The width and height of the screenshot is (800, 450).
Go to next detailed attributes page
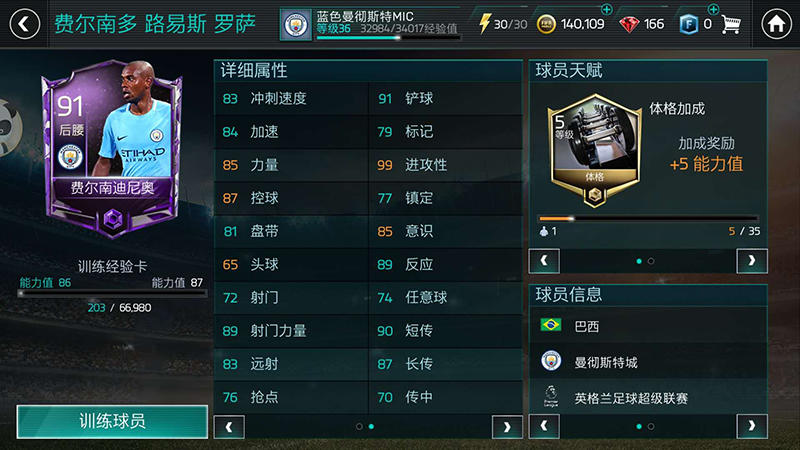(x=507, y=427)
